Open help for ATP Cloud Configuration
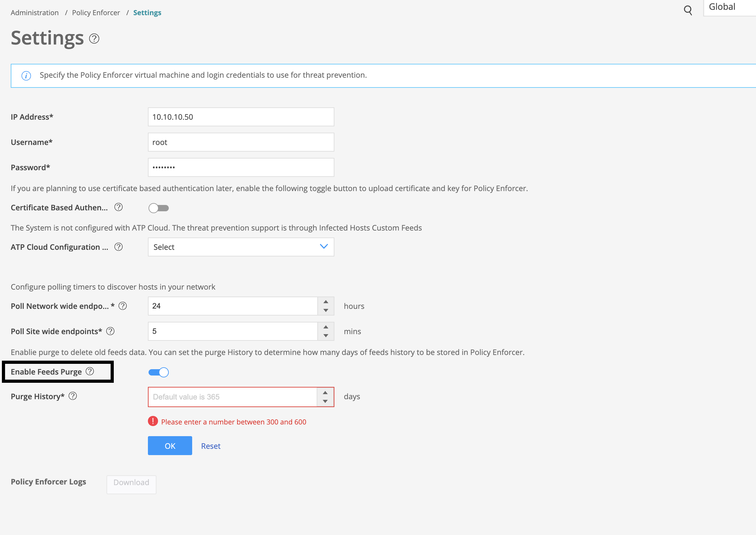Image resolution: width=756 pixels, height=535 pixels. click(118, 247)
